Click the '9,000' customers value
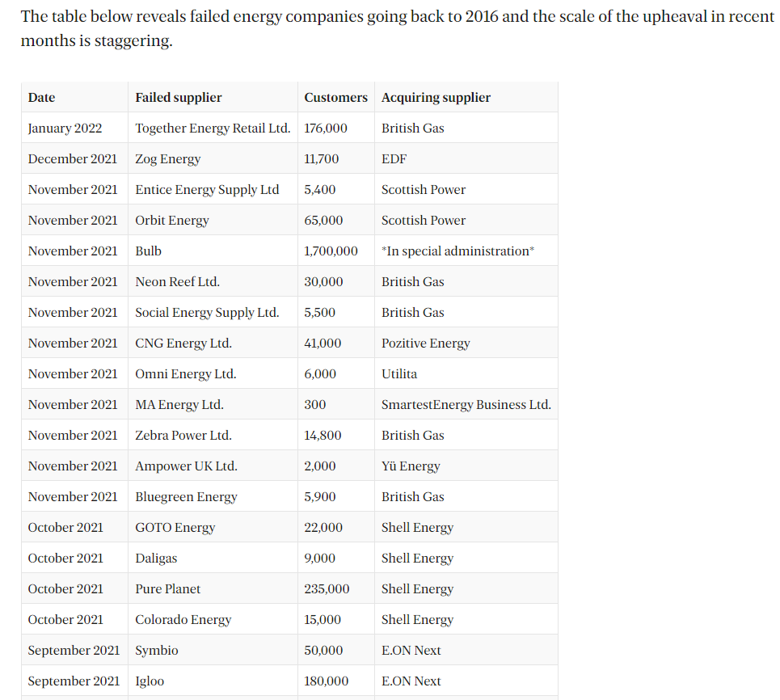Image resolution: width=780 pixels, height=700 pixels. click(x=320, y=559)
